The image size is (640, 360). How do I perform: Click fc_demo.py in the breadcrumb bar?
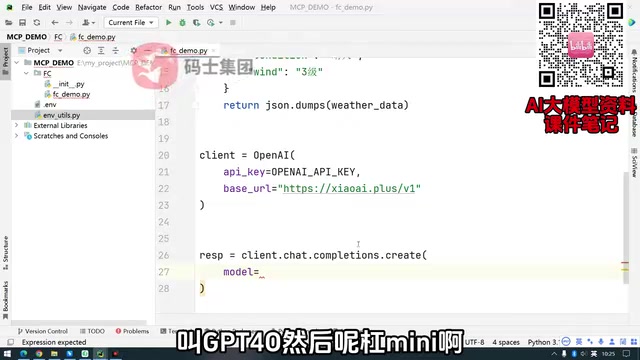click(x=96, y=37)
